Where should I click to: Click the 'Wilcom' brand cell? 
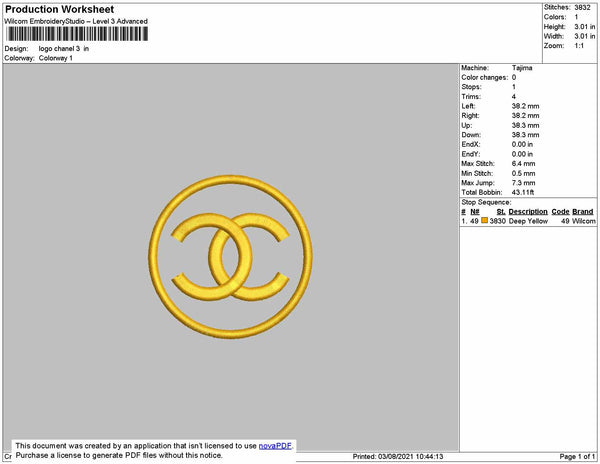click(x=584, y=221)
